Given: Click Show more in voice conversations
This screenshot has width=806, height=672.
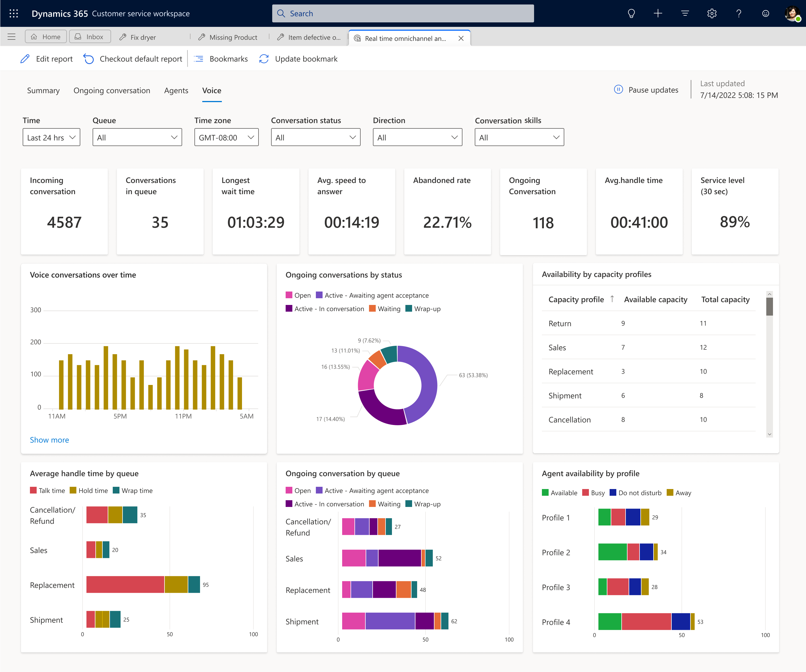Looking at the screenshot, I should (50, 440).
